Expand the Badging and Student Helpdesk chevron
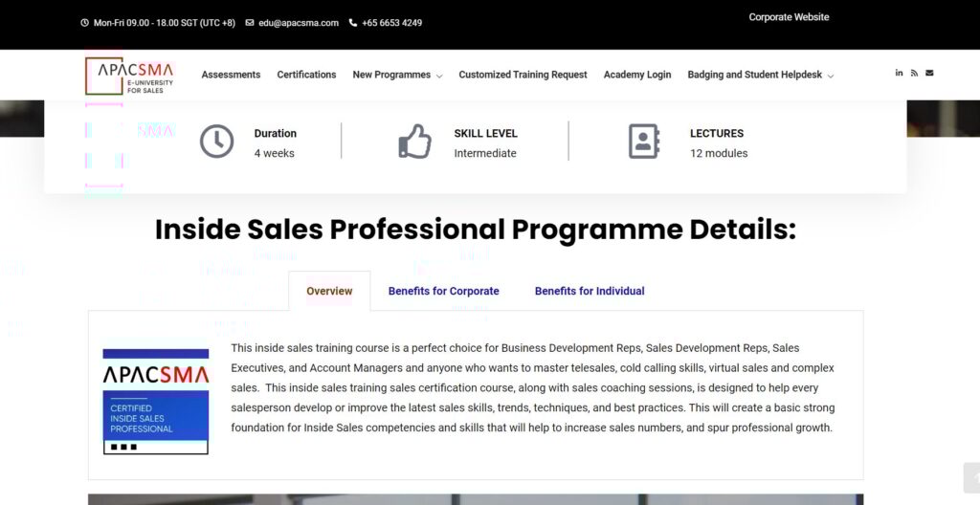 (x=831, y=76)
